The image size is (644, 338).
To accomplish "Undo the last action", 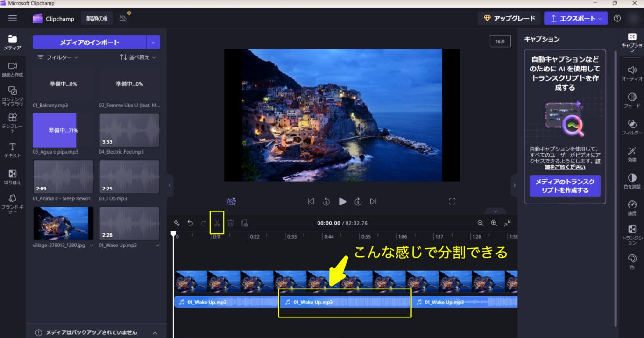I will pyautogui.click(x=190, y=223).
